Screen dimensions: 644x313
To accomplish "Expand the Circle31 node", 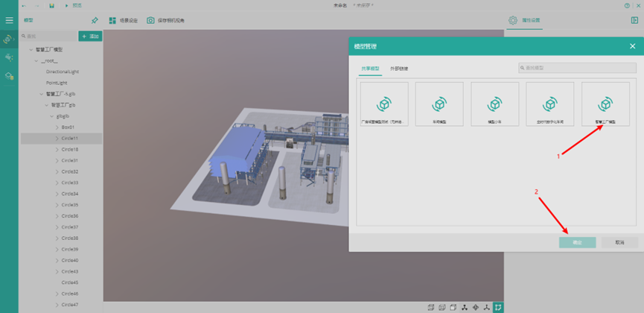I will [57, 160].
